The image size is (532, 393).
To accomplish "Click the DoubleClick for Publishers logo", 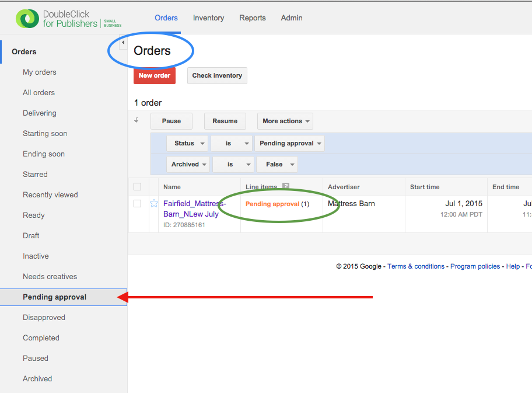I will click(x=68, y=19).
